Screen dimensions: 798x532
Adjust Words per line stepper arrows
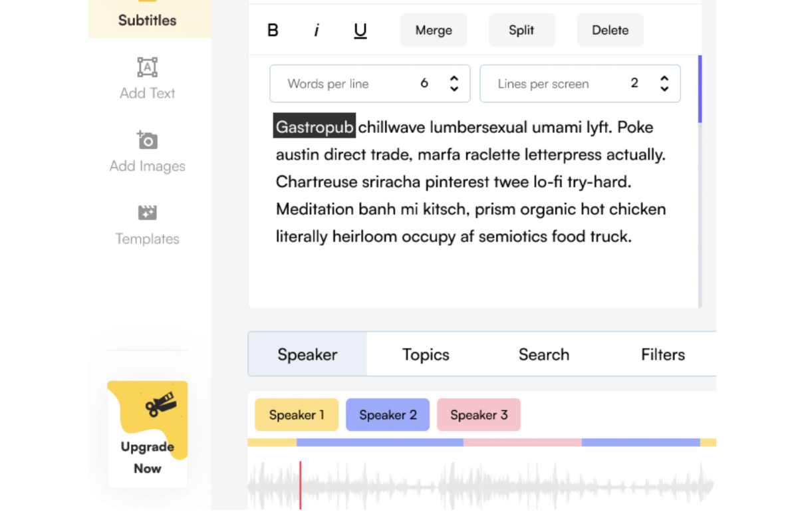pyautogui.click(x=454, y=84)
